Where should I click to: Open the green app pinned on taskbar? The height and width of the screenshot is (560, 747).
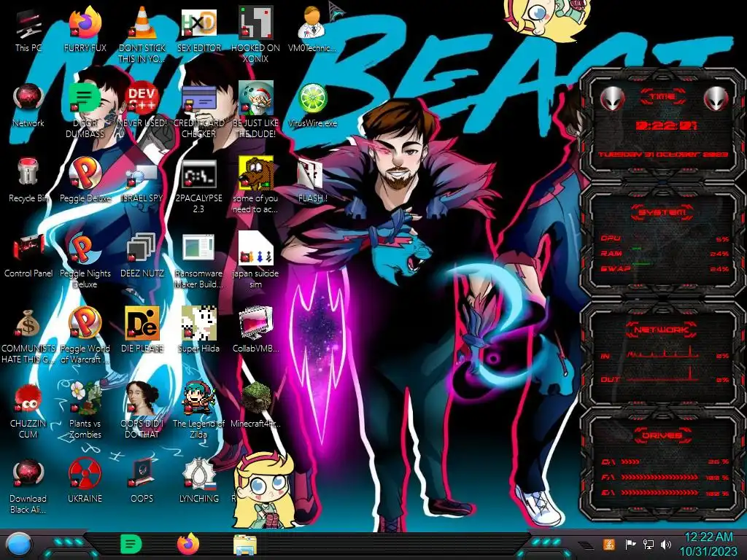pyautogui.click(x=131, y=544)
